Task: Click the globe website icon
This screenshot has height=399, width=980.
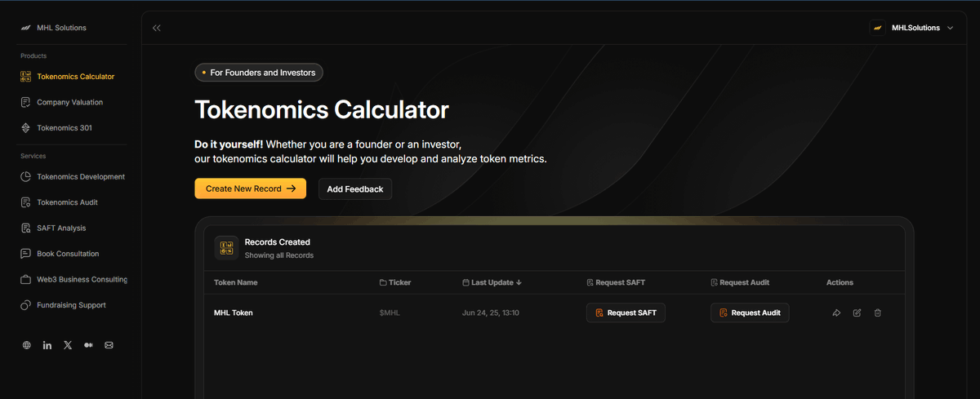Action: click(x=26, y=345)
